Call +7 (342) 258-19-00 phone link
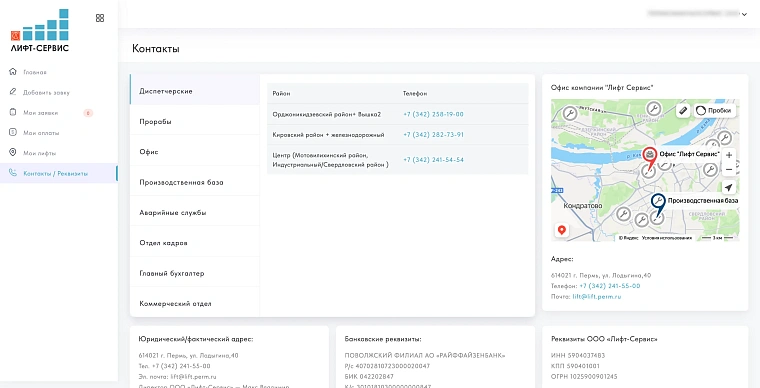The height and width of the screenshot is (388, 760). click(433, 114)
